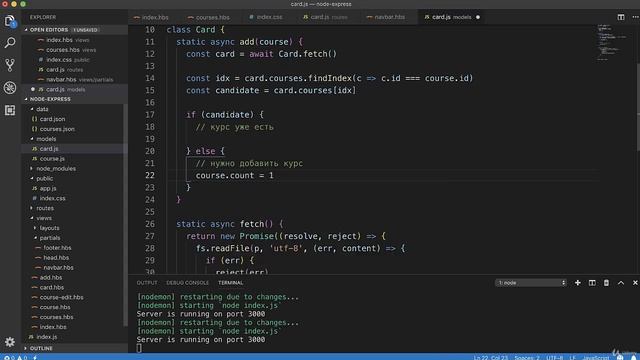Split the editor to the right
The image size is (640, 360).
[621, 17]
